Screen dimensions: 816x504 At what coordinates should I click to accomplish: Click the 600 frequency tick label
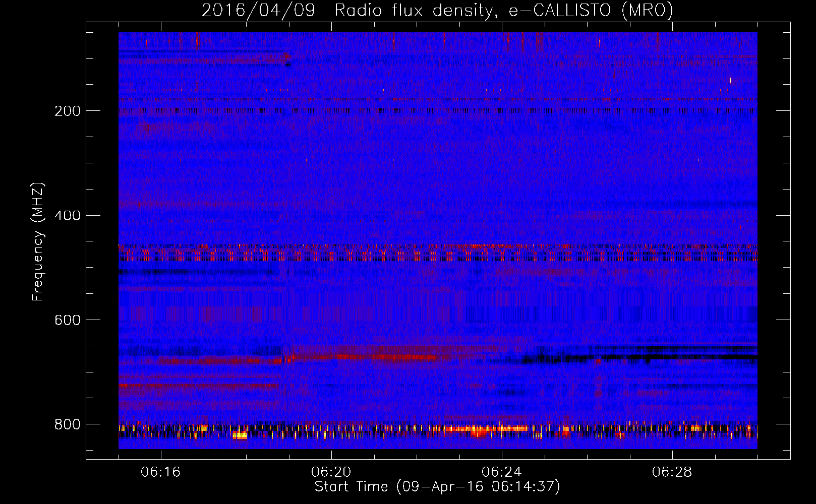[67, 320]
